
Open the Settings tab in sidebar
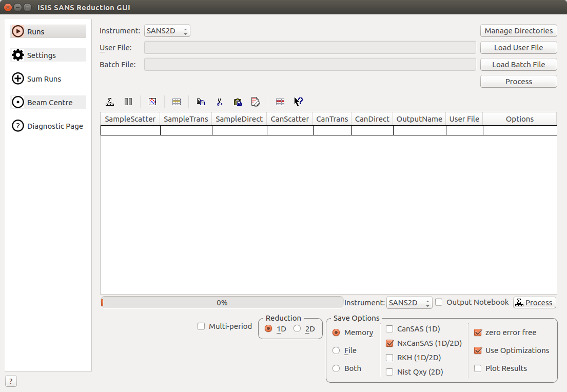point(48,55)
